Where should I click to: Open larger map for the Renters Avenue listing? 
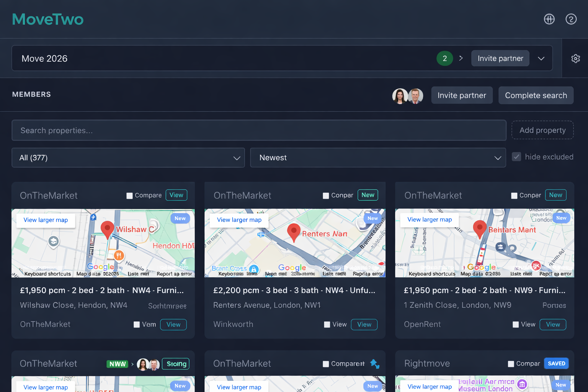(238, 220)
